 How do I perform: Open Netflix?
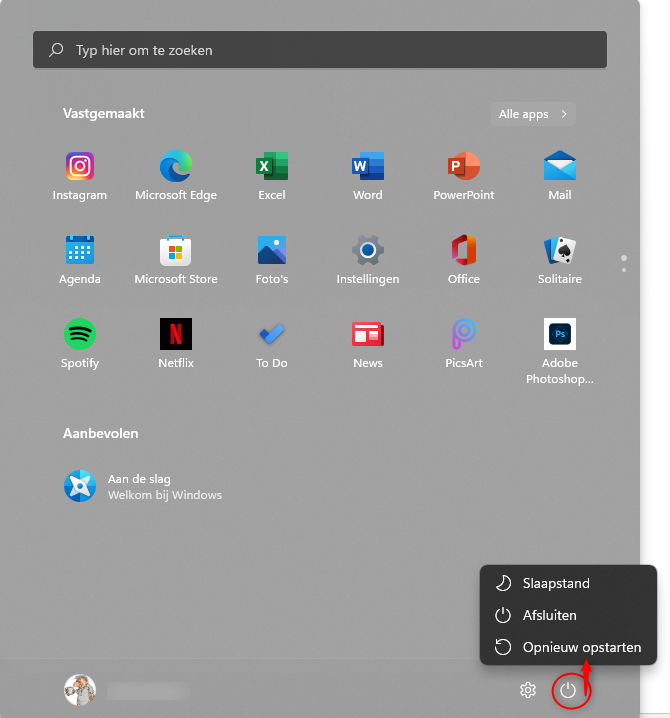click(x=176, y=343)
